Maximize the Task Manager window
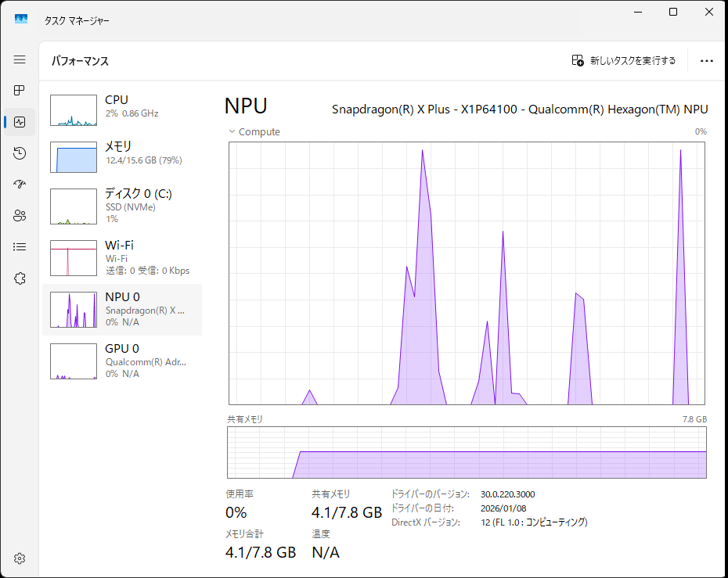The image size is (728, 578). pos(673,12)
